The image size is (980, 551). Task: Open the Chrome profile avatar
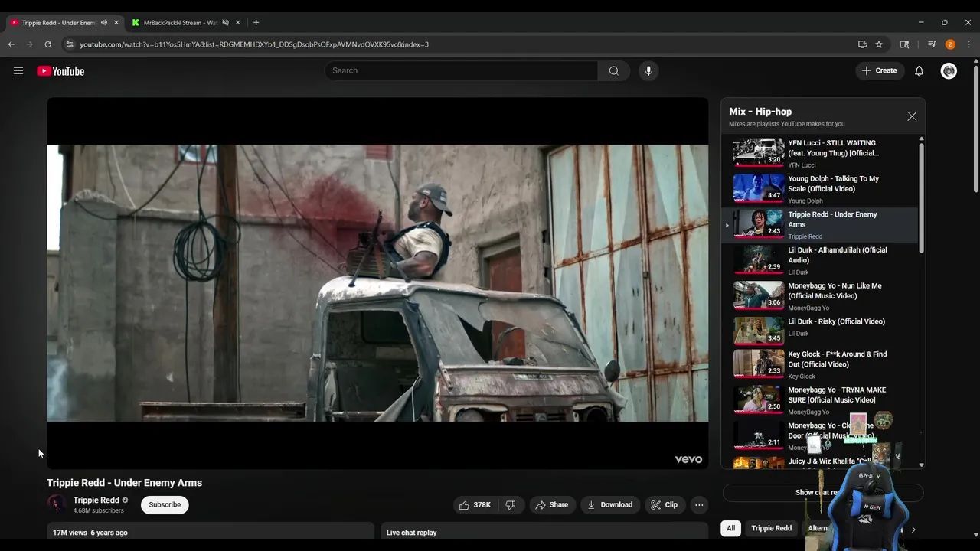coord(950,44)
